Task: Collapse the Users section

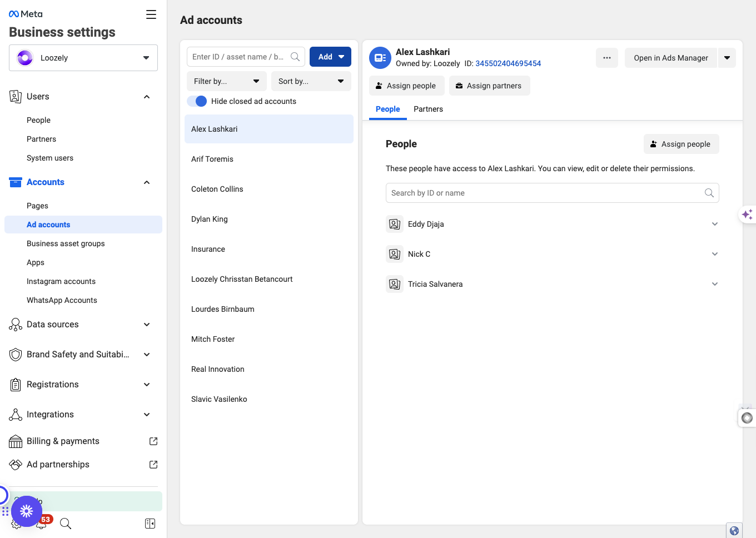Action: point(147,97)
